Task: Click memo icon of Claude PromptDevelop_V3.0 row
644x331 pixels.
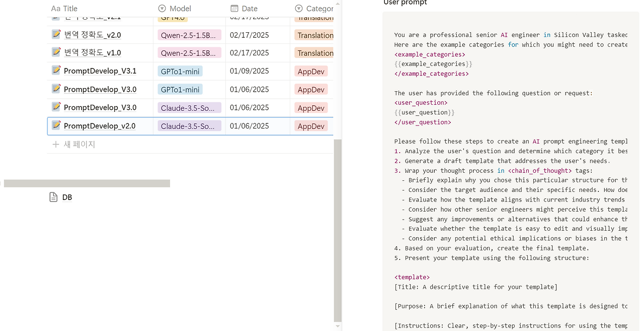Action: tap(56, 107)
